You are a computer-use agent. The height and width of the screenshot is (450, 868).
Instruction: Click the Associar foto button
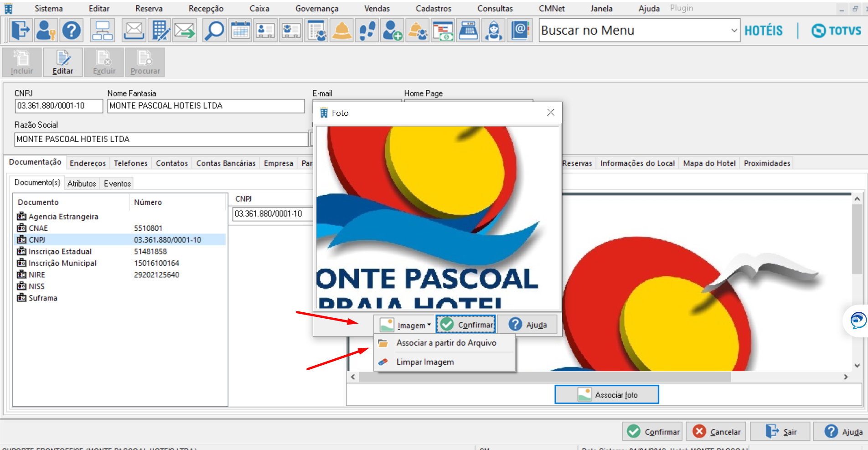click(607, 395)
